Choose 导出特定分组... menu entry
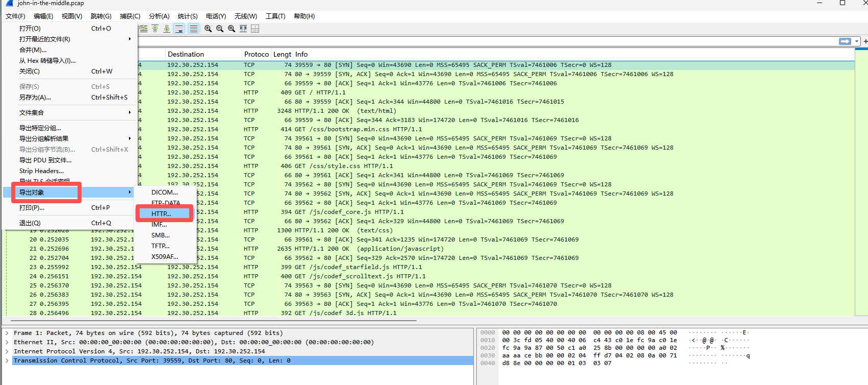Screen dimensions: 868x385 (69, 128)
